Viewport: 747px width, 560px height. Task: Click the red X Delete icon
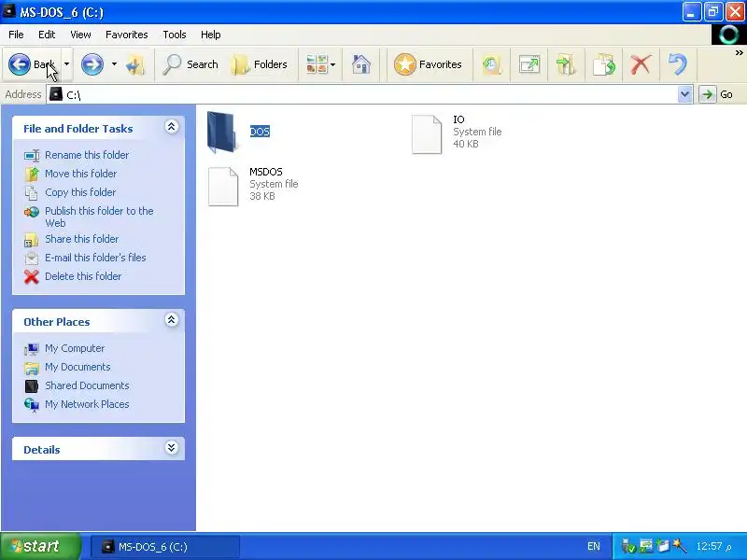coord(641,64)
